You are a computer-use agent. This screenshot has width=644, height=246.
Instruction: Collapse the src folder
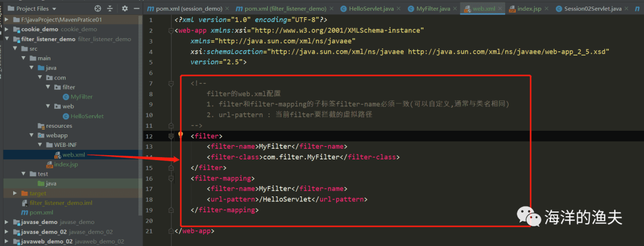[15, 48]
